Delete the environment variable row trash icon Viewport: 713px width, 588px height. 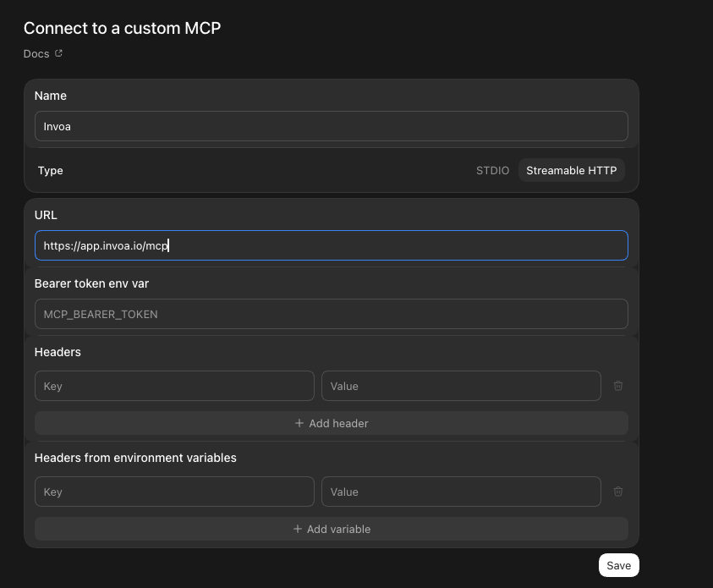[x=618, y=492]
